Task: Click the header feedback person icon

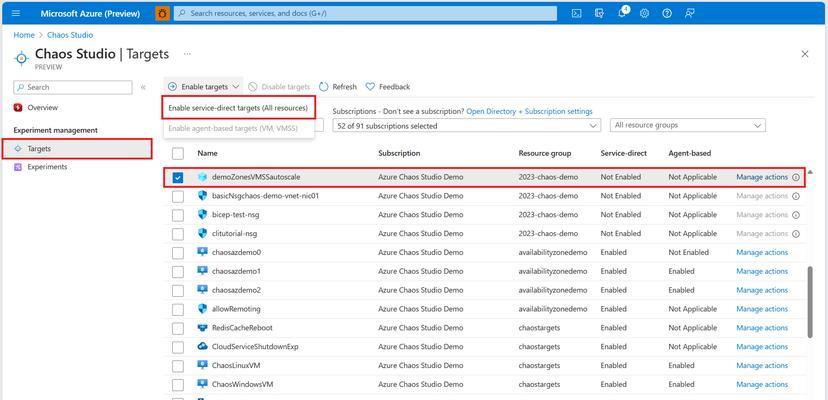Action: pyautogui.click(x=690, y=14)
